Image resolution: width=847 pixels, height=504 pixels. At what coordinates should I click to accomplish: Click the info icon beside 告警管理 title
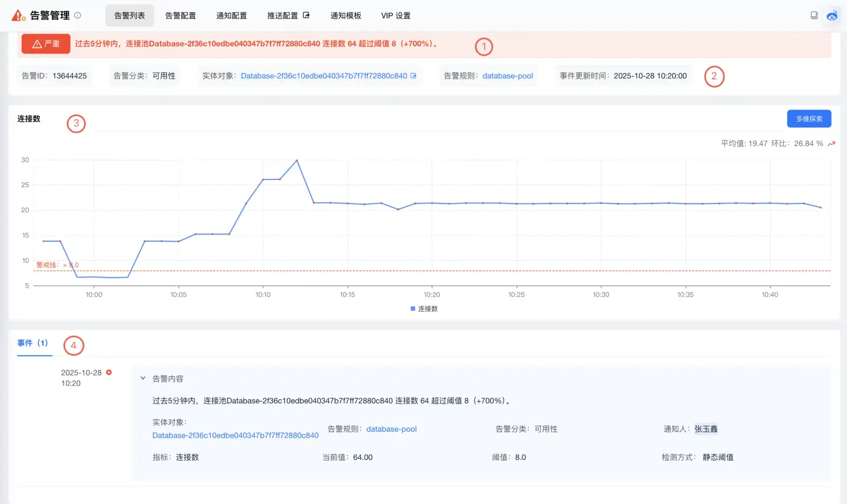coord(78,15)
